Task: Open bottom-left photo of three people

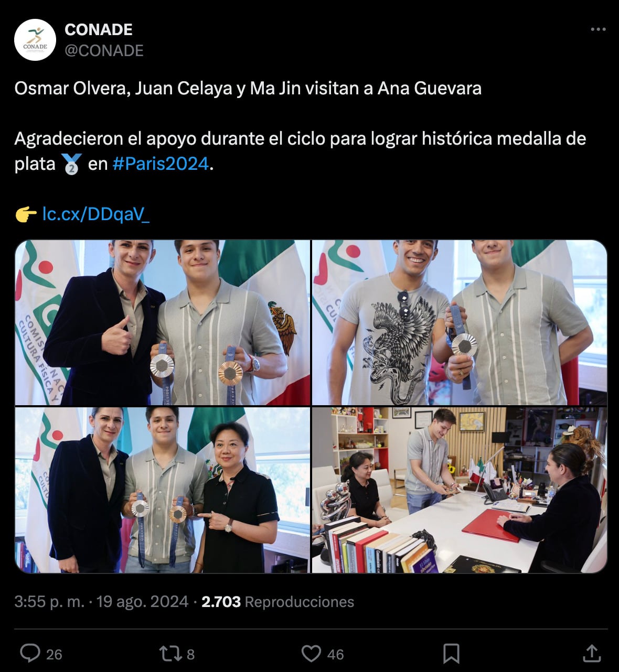Action: click(162, 490)
